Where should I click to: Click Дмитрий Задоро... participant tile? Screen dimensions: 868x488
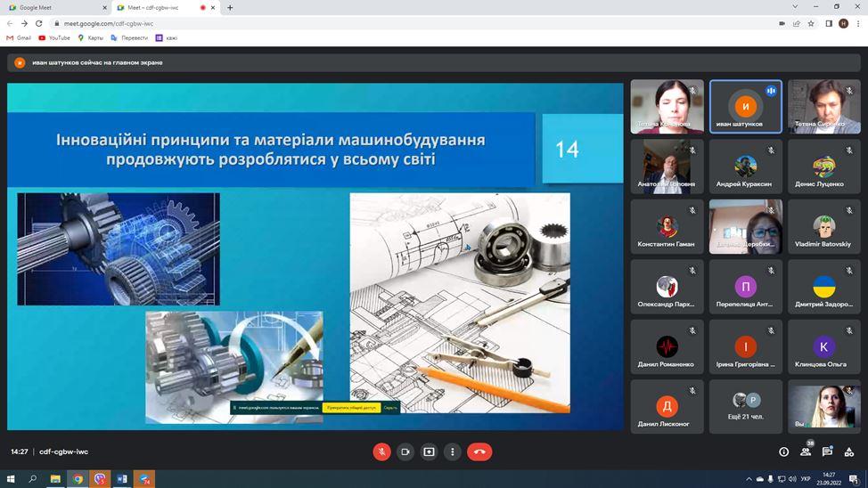[x=824, y=287]
